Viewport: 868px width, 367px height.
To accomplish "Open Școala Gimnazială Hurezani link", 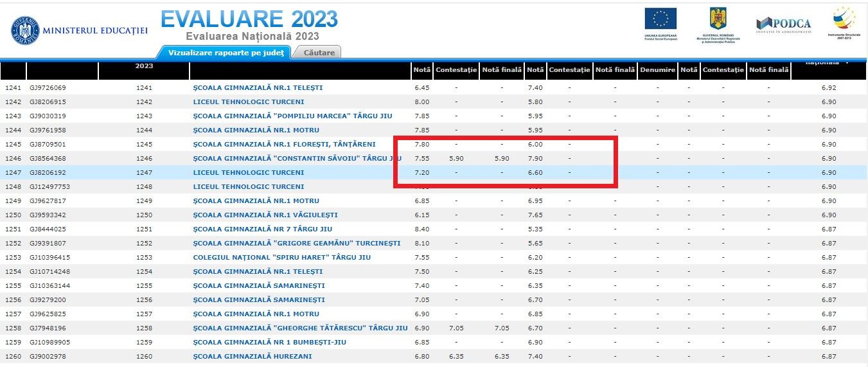I will coord(252,356).
